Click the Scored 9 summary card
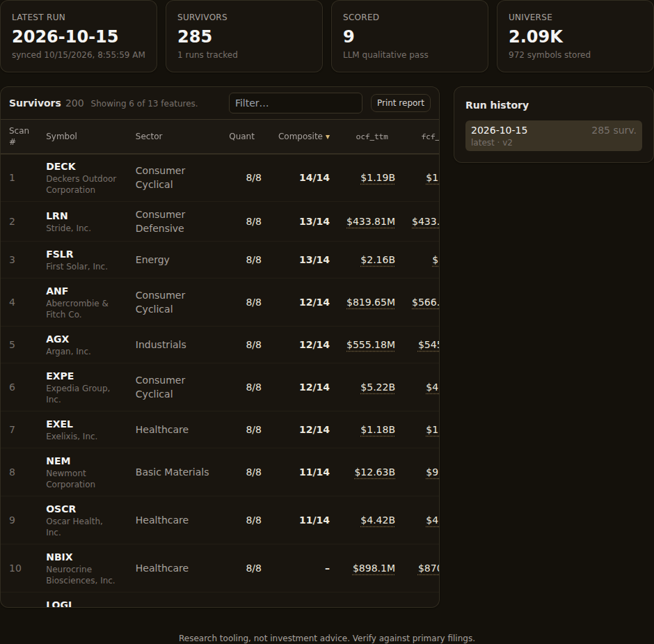Screen dimensions: 654x644 410,36
